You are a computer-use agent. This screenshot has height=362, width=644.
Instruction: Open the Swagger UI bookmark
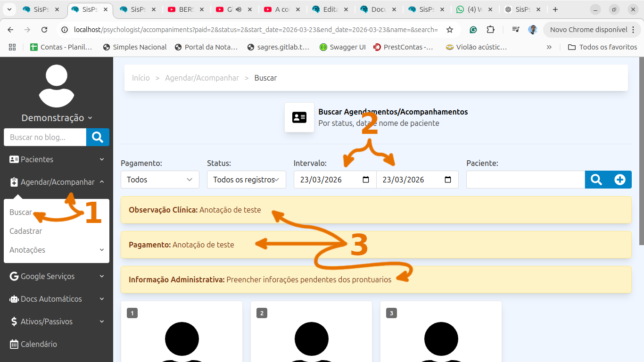343,47
